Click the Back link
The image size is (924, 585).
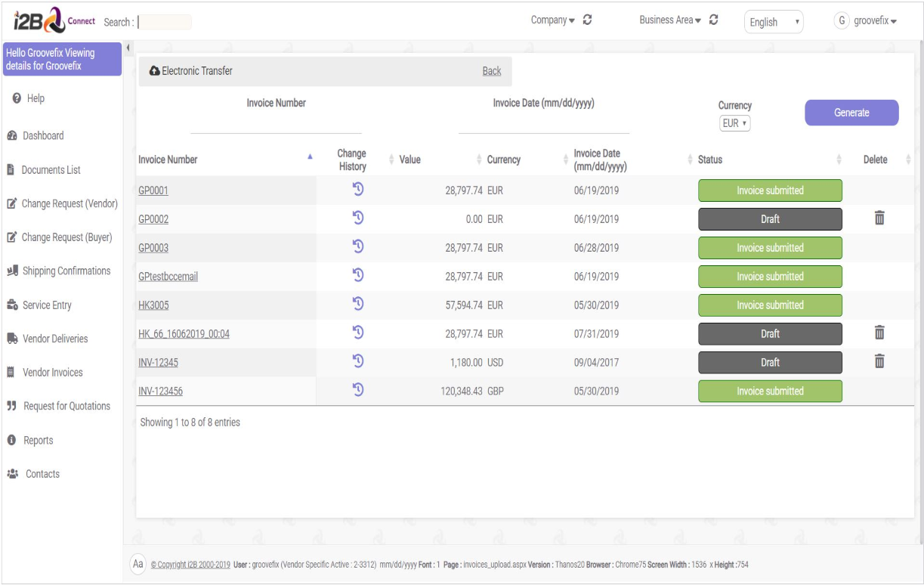click(491, 71)
